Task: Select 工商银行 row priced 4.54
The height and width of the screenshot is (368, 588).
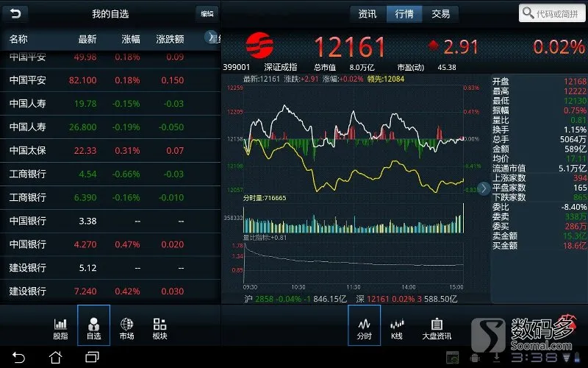Action: coord(110,174)
